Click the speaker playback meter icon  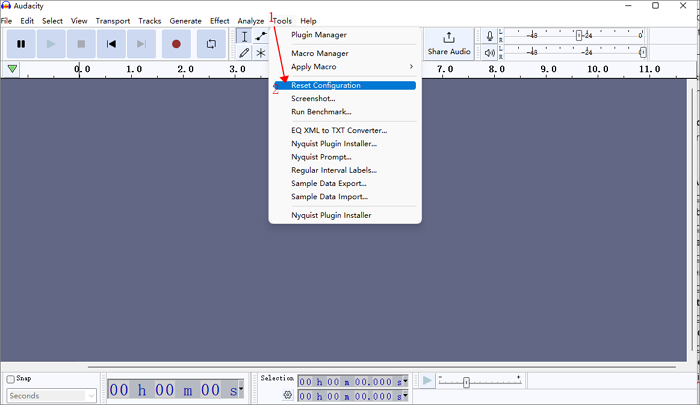coord(490,52)
